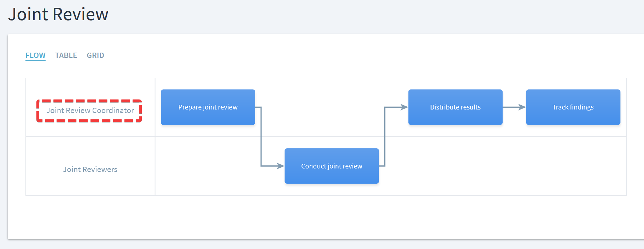Click the Joint Review page heading
Screen dimensions: 644x249
[x=58, y=14]
